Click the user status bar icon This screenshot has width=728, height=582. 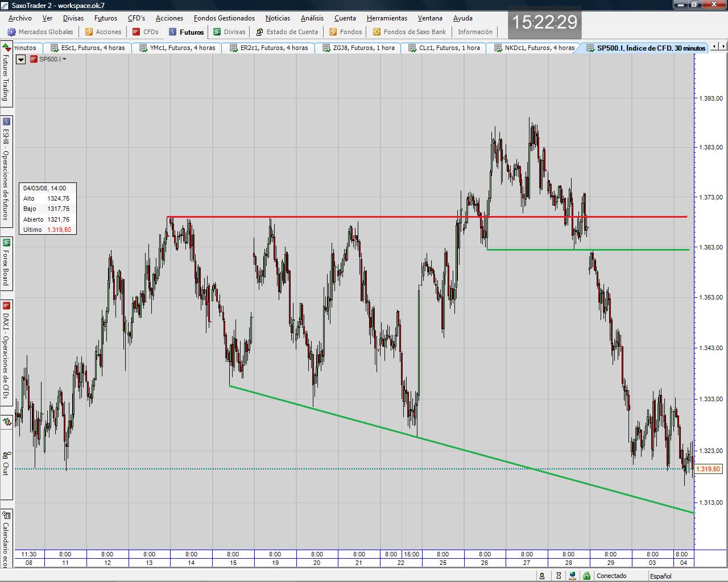click(x=542, y=576)
